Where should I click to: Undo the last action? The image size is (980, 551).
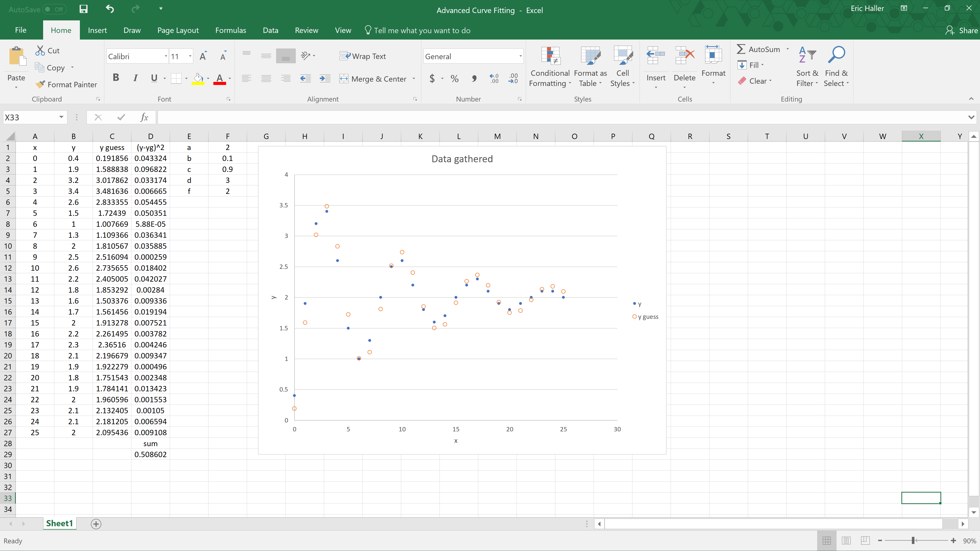point(110,9)
